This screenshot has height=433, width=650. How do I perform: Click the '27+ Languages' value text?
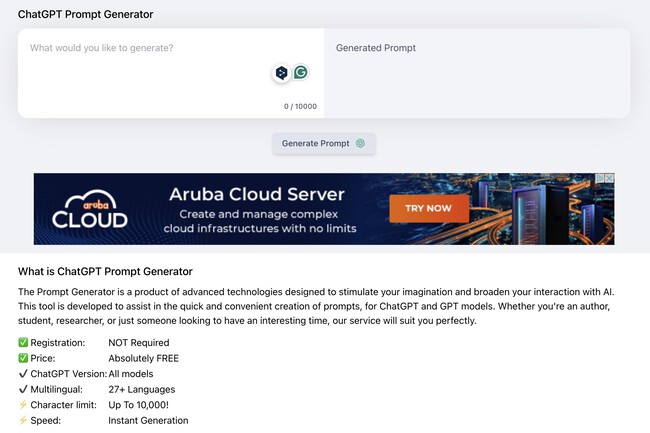coord(144,389)
